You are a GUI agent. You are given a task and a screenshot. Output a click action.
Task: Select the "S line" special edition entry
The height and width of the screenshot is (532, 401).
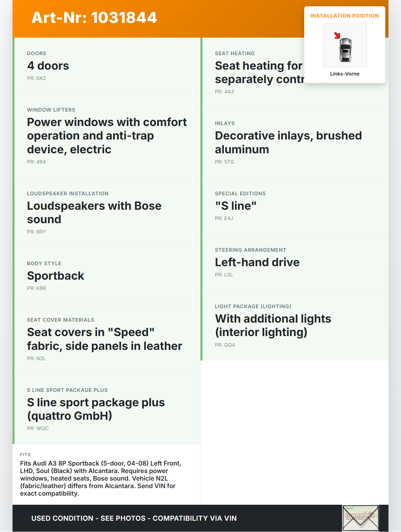(x=236, y=206)
